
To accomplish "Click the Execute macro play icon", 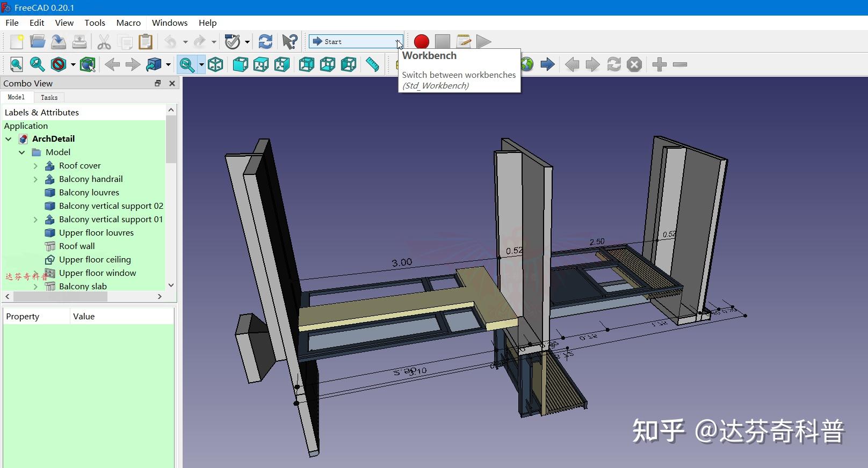I will click(x=484, y=41).
